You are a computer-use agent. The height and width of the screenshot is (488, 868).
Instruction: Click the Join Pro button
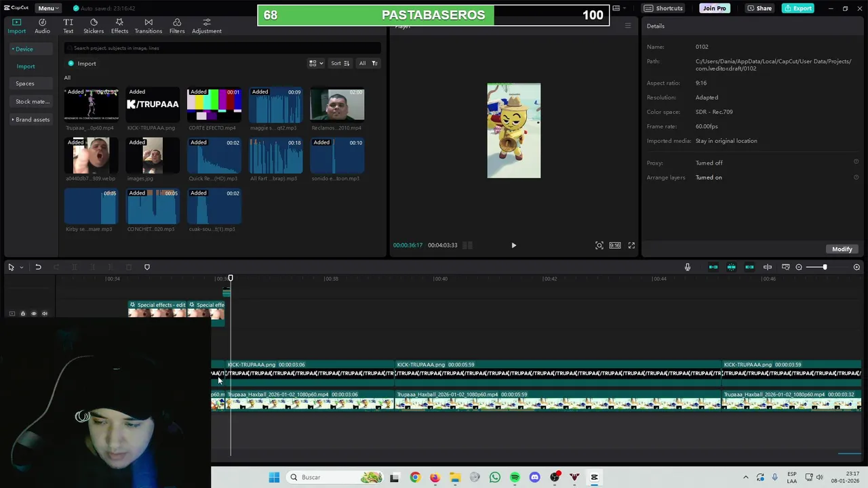pyautogui.click(x=714, y=8)
